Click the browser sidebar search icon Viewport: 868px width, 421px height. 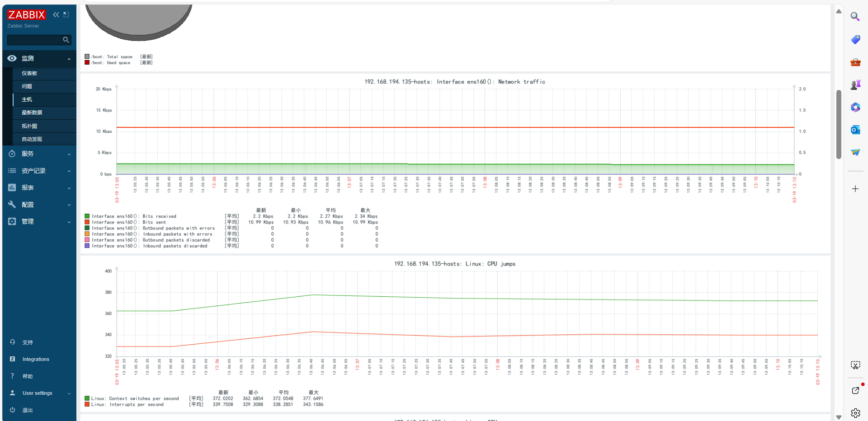coord(855,17)
